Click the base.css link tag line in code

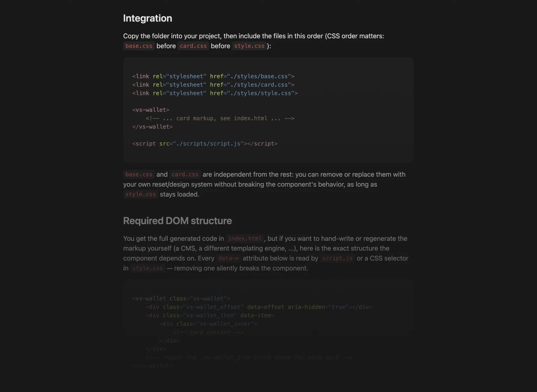click(x=213, y=76)
